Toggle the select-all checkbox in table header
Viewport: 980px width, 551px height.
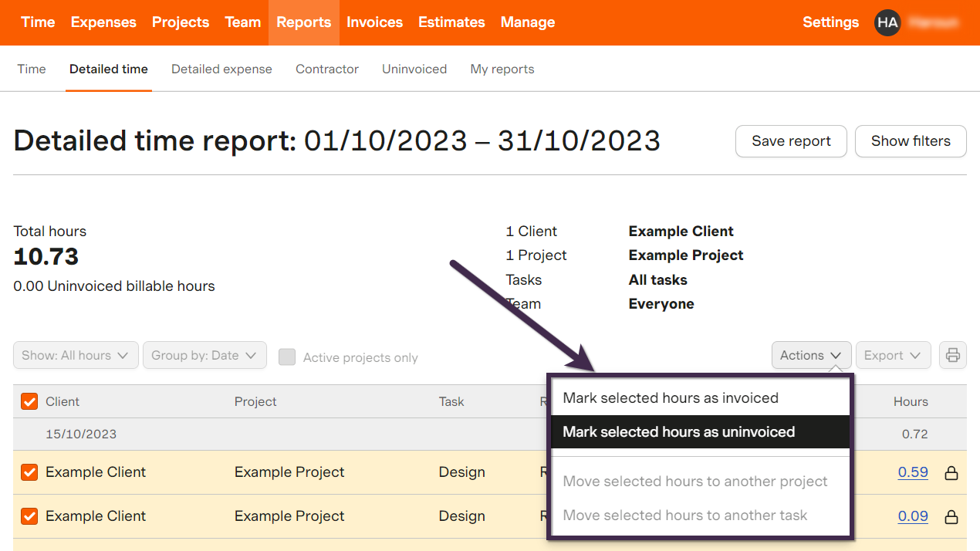tap(29, 401)
